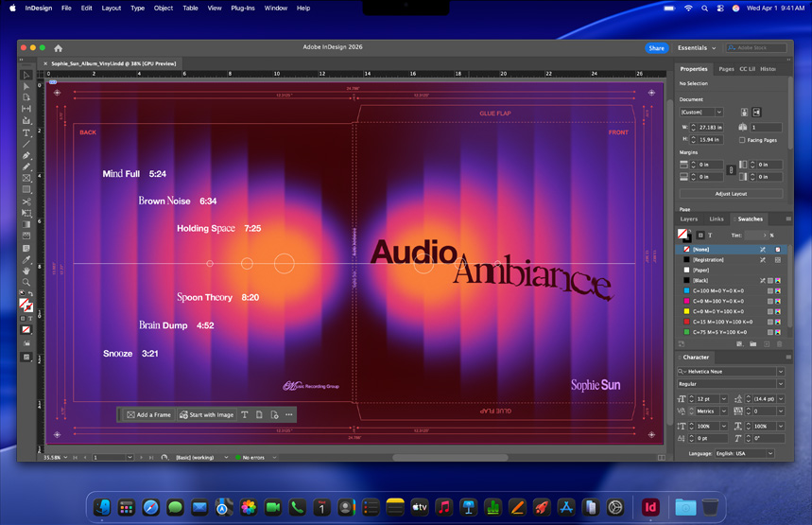Select landscape page orientation
The image size is (812, 525).
click(x=756, y=113)
